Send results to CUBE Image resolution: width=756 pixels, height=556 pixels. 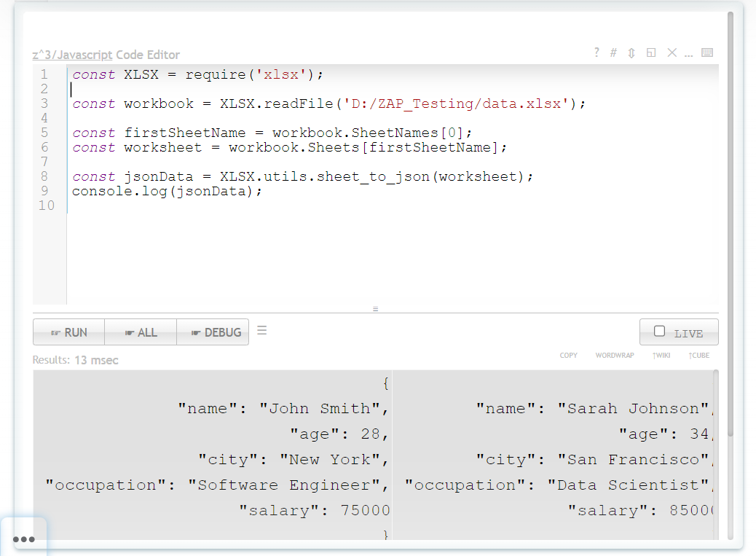pyautogui.click(x=698, y=356)
